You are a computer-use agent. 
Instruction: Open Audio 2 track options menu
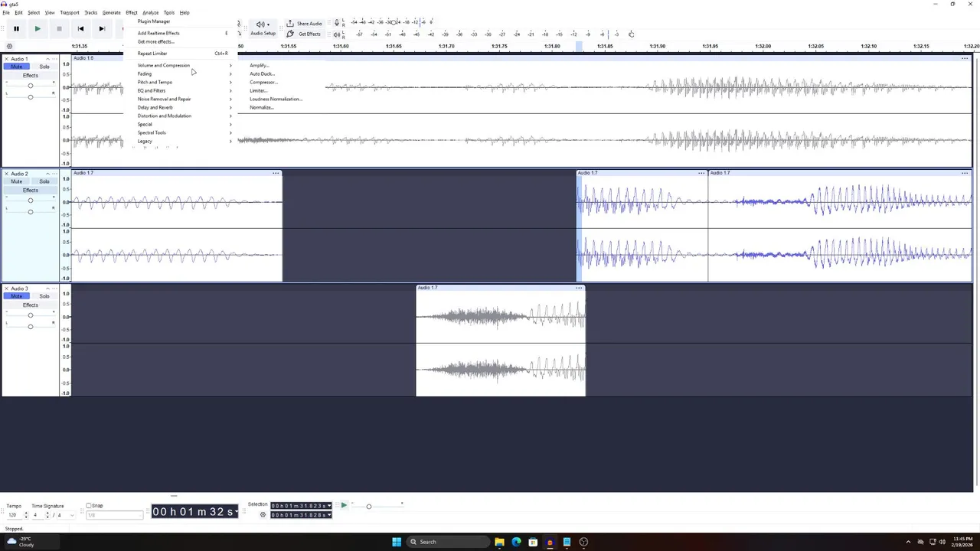coord(55,174)
